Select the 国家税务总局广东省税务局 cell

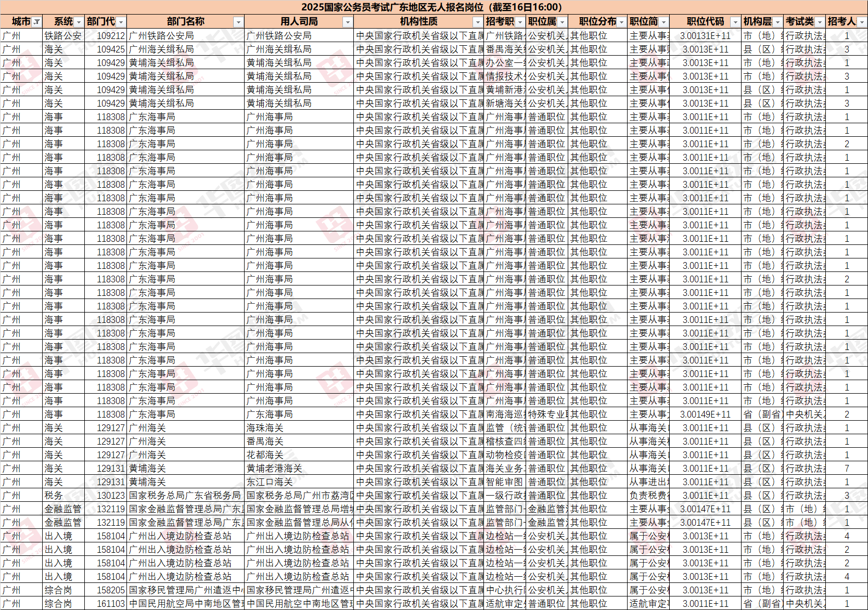[x=185, y=496]
